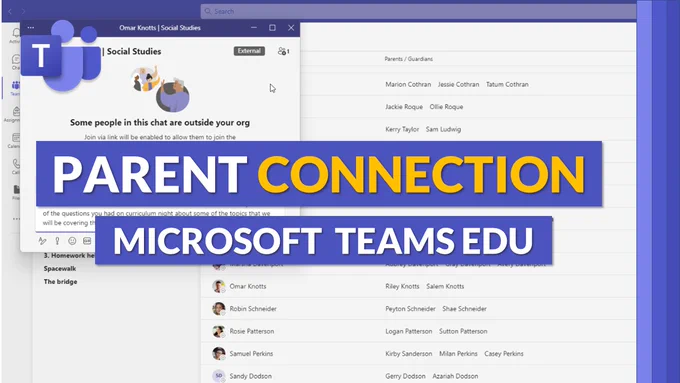Click the Parents / Guardians column header
This screenshot has width=680, height=383.
[x=409, y=59]
